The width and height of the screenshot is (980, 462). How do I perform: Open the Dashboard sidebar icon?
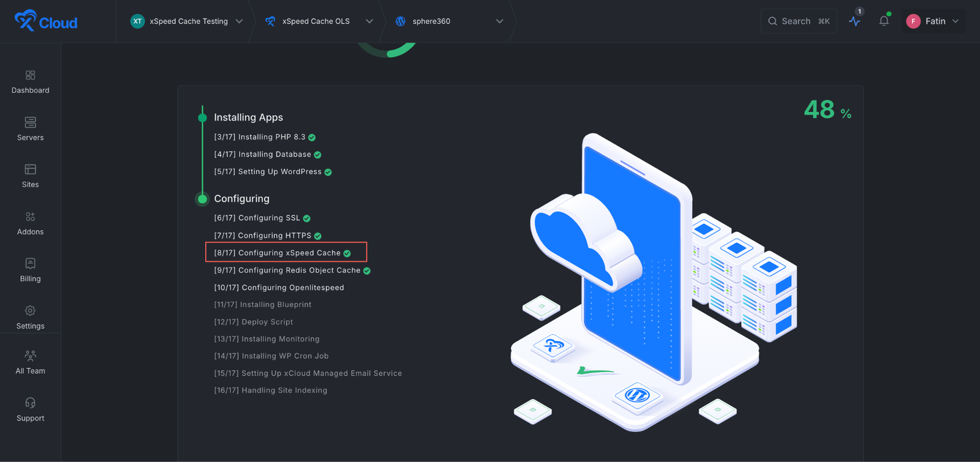pyautogui.click(x=30, y=75)
